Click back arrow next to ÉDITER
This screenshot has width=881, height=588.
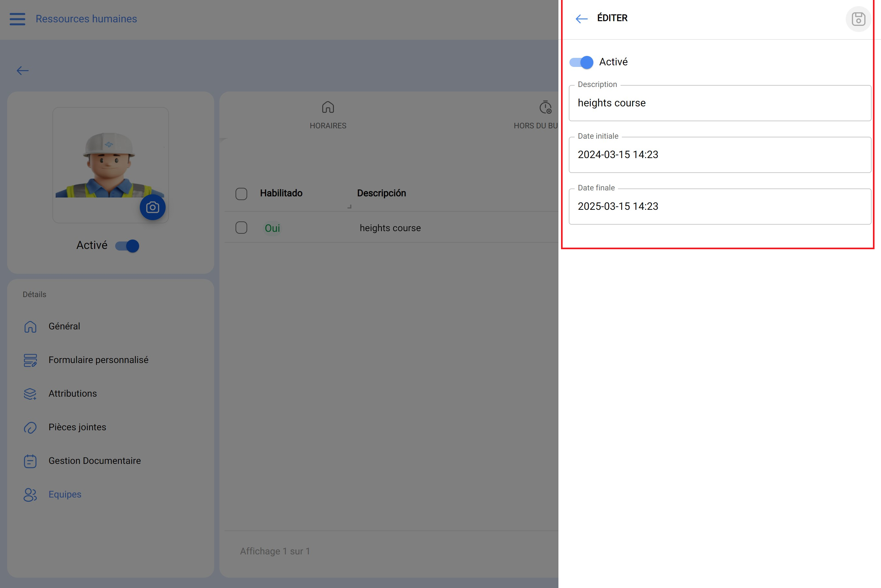[581, 19]
